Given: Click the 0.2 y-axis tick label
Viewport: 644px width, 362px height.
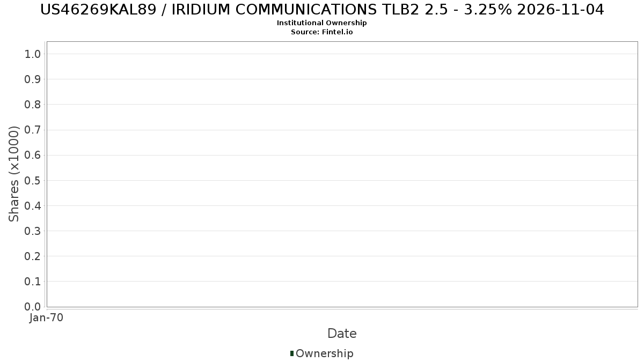Looking at the screenshot, I should click(33, 256).
